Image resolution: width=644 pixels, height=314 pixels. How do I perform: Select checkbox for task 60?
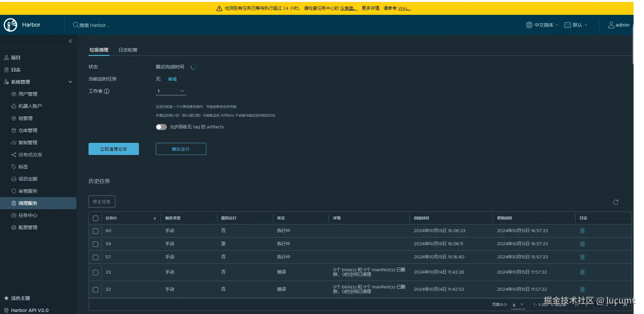coord(96,231)
